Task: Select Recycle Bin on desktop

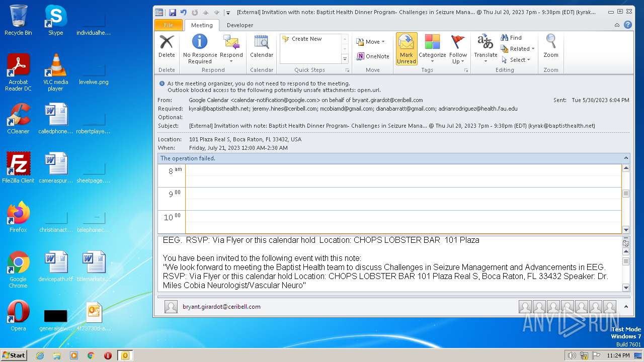Action: (x=18, y=20)
